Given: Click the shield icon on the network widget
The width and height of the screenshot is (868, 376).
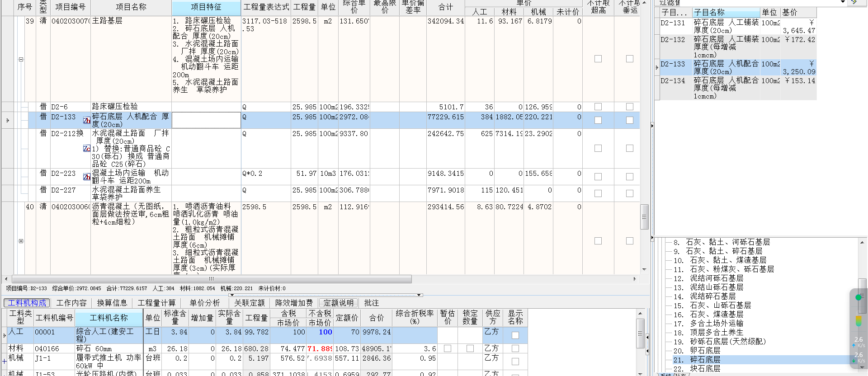Looking at the screenshot, I should tap(859, 321).
